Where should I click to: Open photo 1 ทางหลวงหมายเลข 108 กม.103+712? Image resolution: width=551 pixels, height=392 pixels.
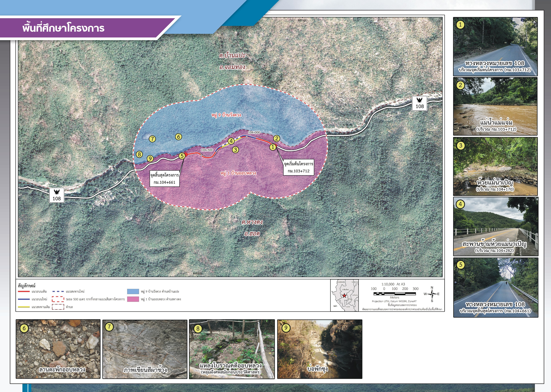[495, 47]
